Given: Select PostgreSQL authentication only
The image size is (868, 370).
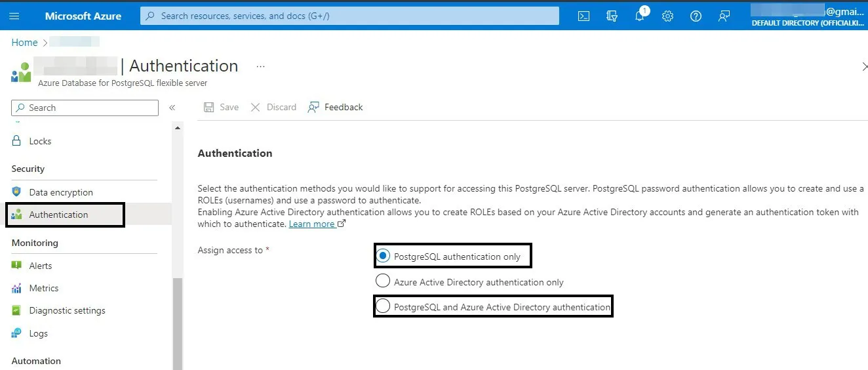Looking at the screenshot, I should [383, 256].
